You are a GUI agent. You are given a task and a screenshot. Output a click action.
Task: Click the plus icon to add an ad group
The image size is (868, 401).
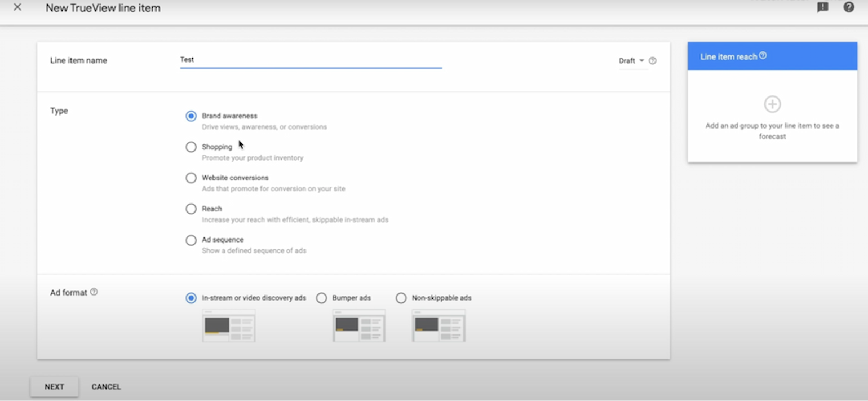click(772, 104)
